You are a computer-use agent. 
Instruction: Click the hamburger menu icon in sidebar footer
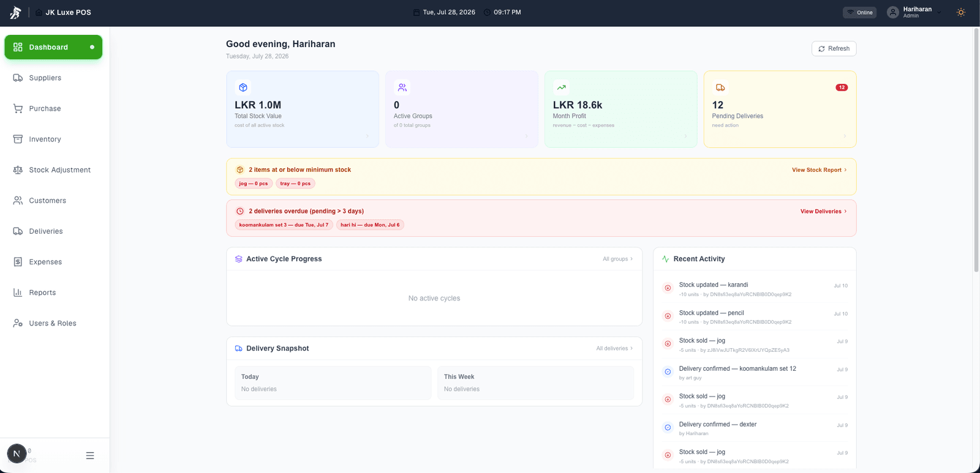[x=90, y=455]
